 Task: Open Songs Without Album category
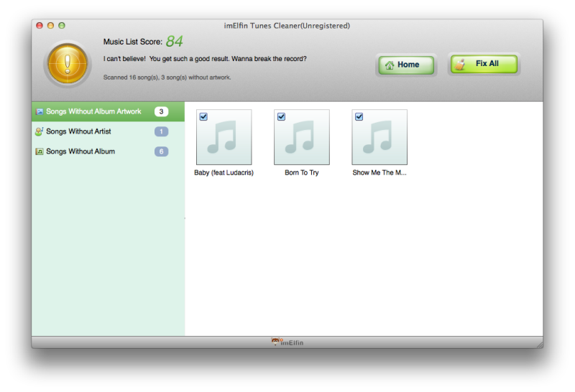(108, 151)
